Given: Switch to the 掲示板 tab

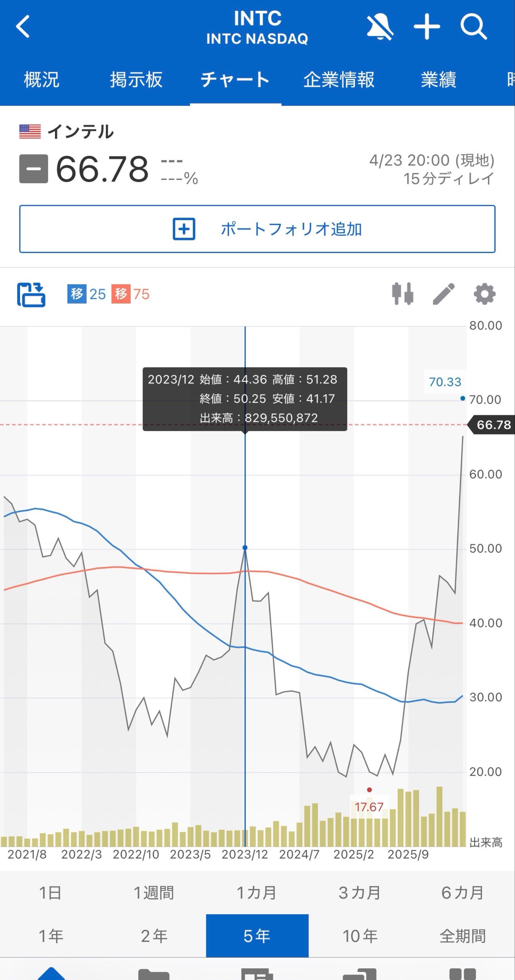Looking at the screenshot, I should click(136, 80).
